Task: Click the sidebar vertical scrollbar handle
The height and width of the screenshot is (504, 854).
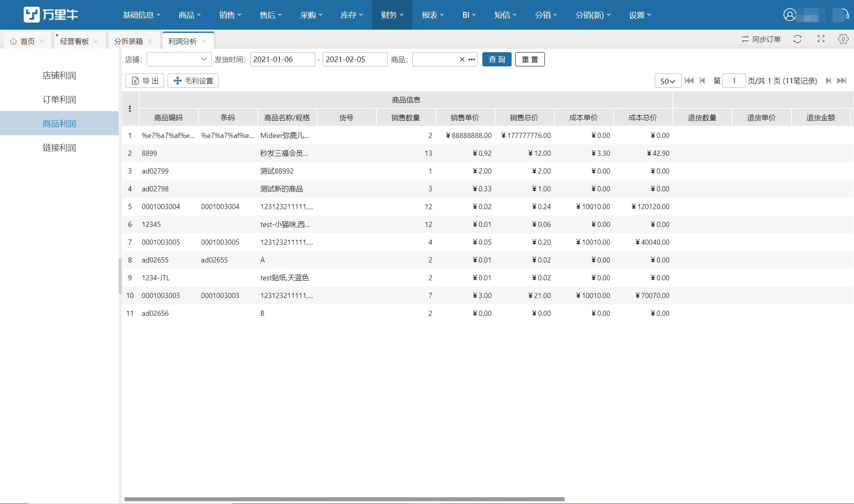Action: tap(120, 276)
